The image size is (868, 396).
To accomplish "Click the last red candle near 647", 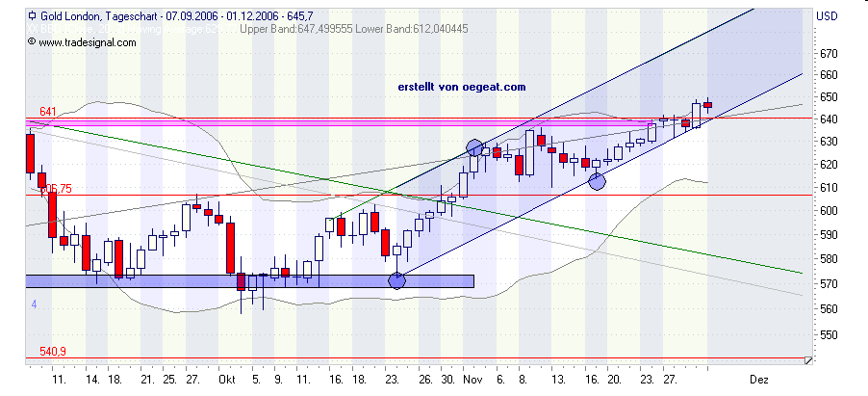I will pyautogui.click(x=707, y=105).
